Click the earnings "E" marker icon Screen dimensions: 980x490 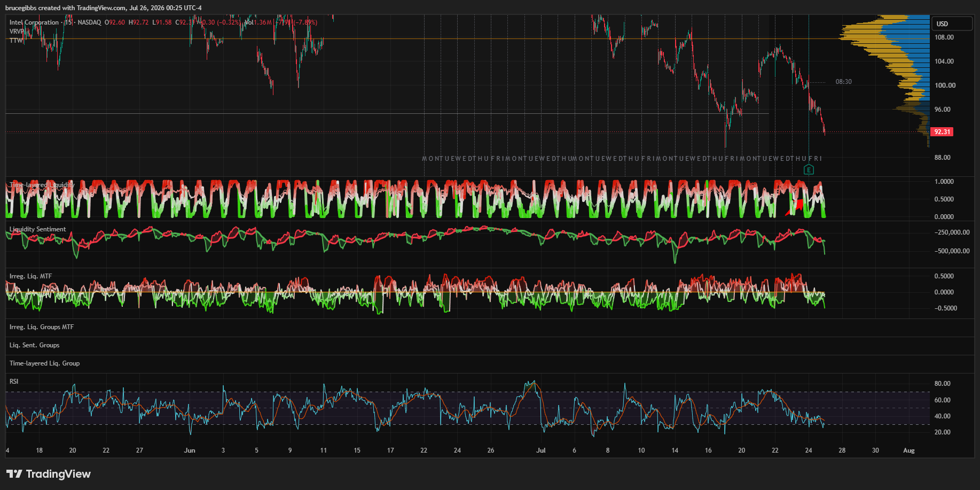pos(809,170)
